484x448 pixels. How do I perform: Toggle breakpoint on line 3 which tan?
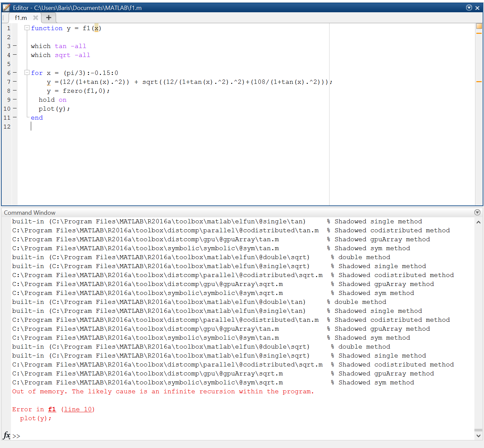(15, 46)
